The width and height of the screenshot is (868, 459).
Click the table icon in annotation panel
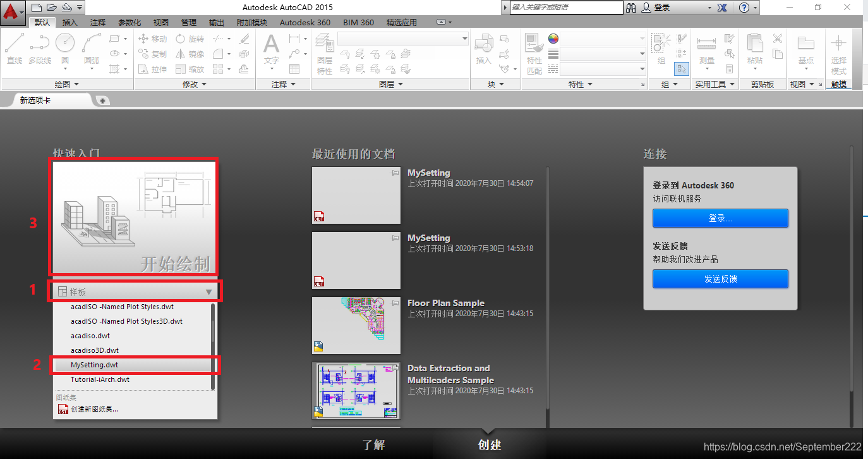(294, 69)
